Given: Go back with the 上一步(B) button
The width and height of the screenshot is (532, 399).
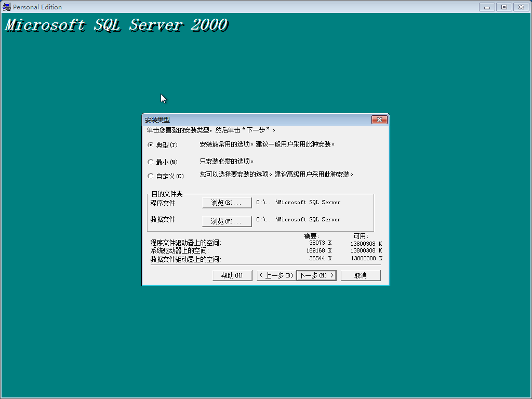Looking at the screenshot, I should 276,275.
